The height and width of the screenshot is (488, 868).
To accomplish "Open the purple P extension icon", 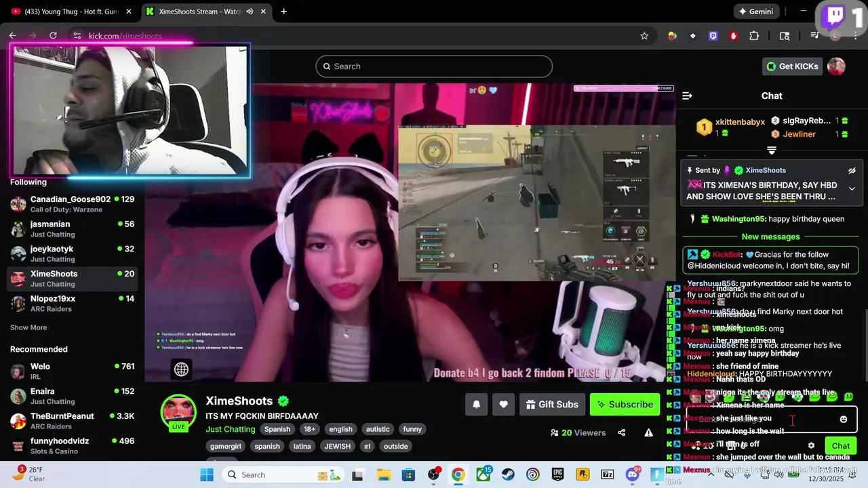I will coord(713,36).
